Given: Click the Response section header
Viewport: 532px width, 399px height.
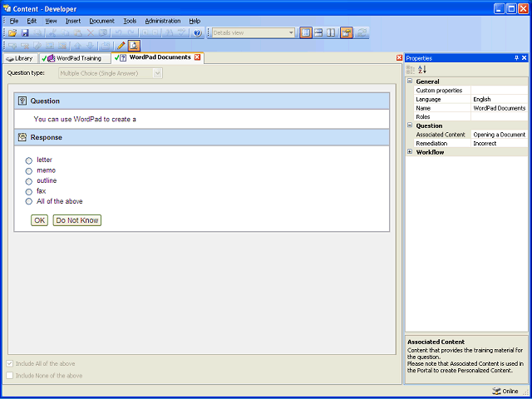Looking at the screenshot, I should (201, 137).
